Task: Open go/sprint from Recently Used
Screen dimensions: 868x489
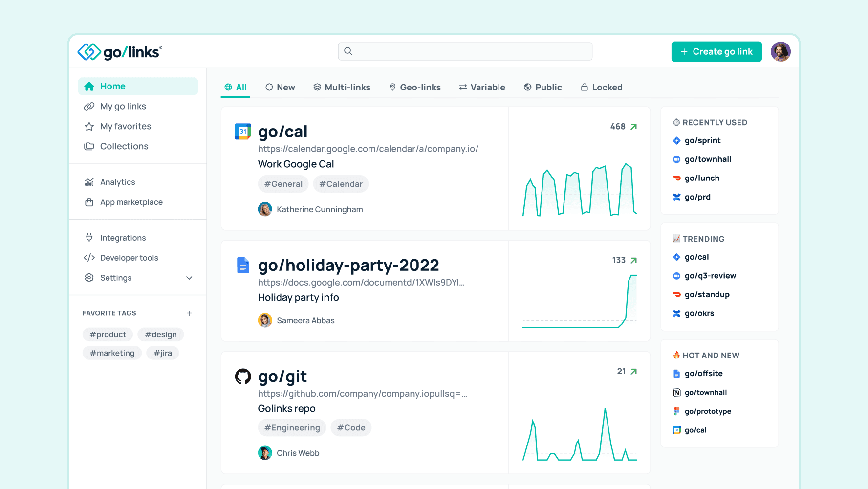Action: point(702,140)
